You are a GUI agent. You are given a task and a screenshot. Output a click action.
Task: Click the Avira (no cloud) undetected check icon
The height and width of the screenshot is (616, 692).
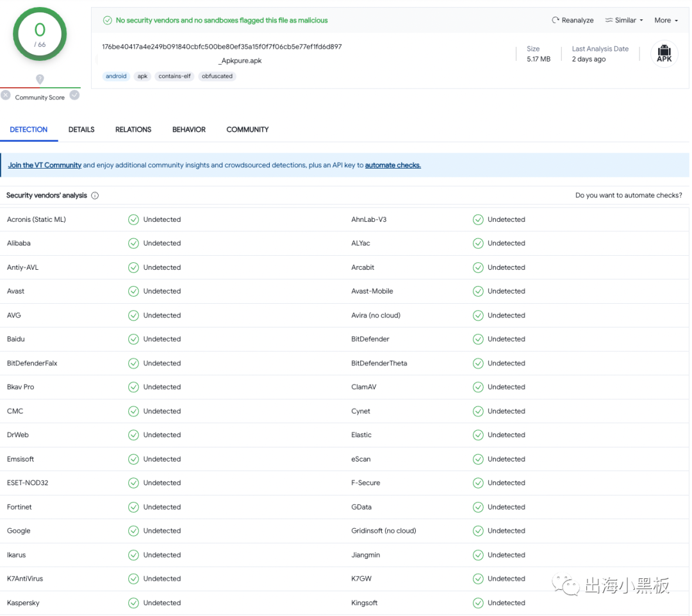(478, 315)
